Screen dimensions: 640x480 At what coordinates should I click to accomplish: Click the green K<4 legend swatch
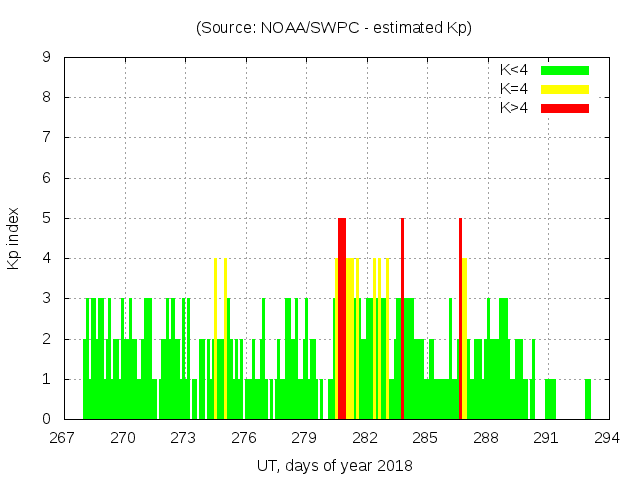coord(565,70)
